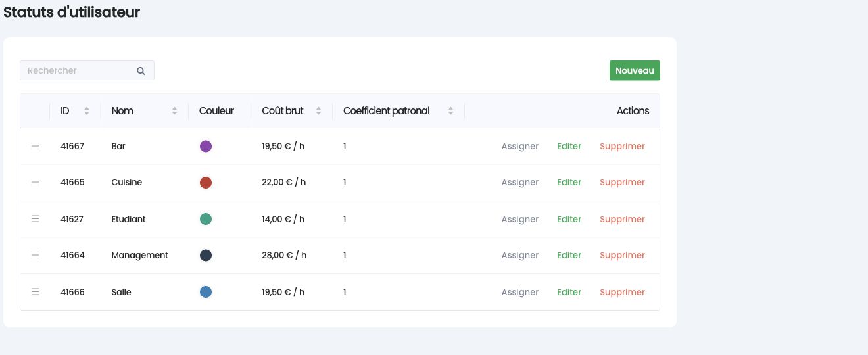Sort by Nom column arrows
Image resolution: width=868 pixels, height=355 pixels.
point(174,111)
